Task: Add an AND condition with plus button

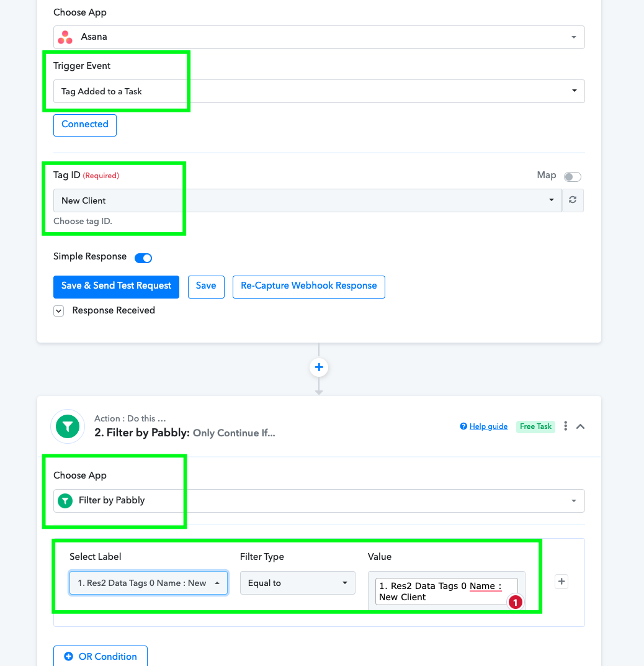Action: click(x=561, y=582)
